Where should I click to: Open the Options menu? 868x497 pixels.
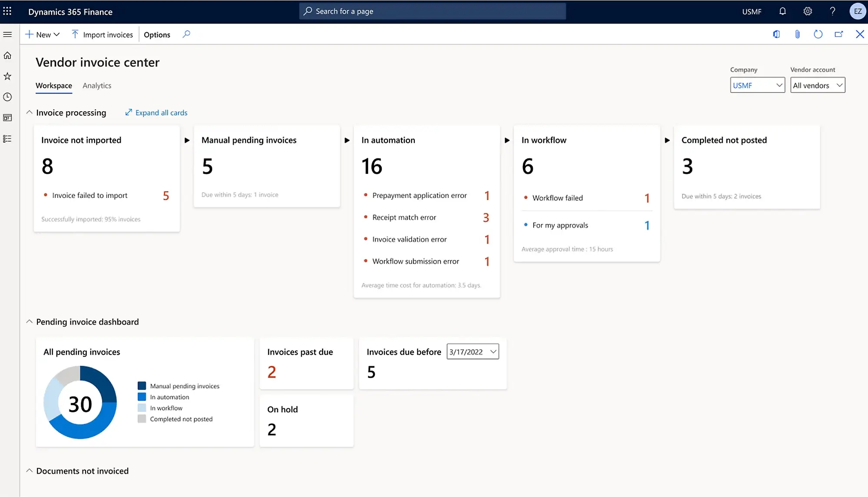coord(157,35)
